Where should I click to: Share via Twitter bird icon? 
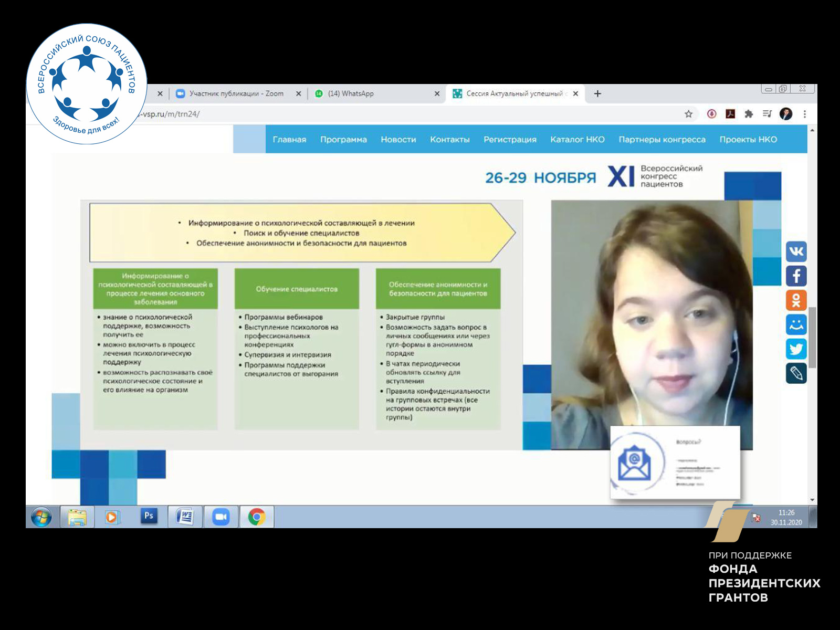pos(796,349)
